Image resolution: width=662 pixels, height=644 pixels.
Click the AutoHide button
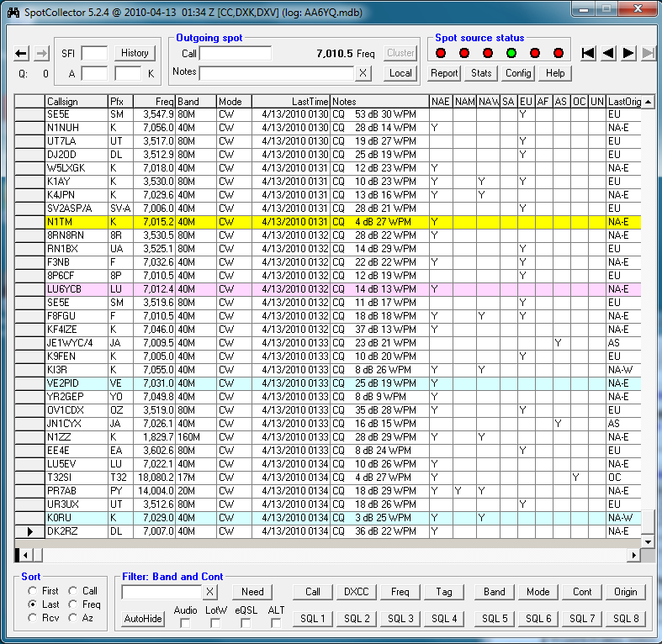(143, 619)
